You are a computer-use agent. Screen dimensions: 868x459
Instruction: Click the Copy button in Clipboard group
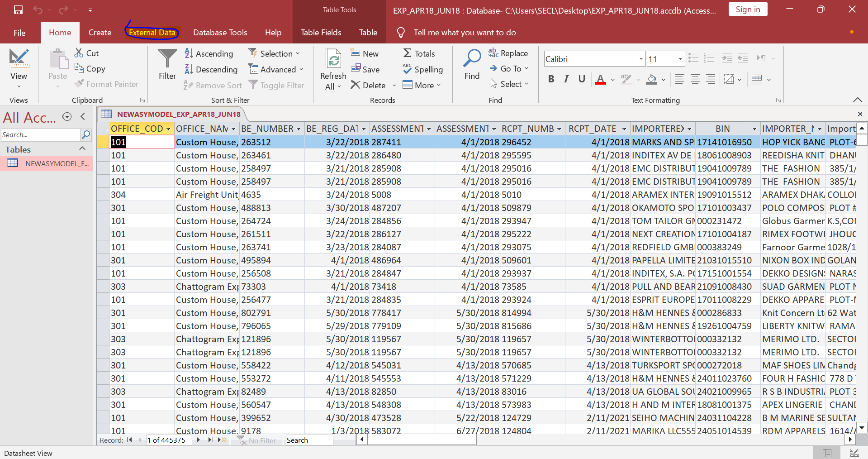coord(90,68)
